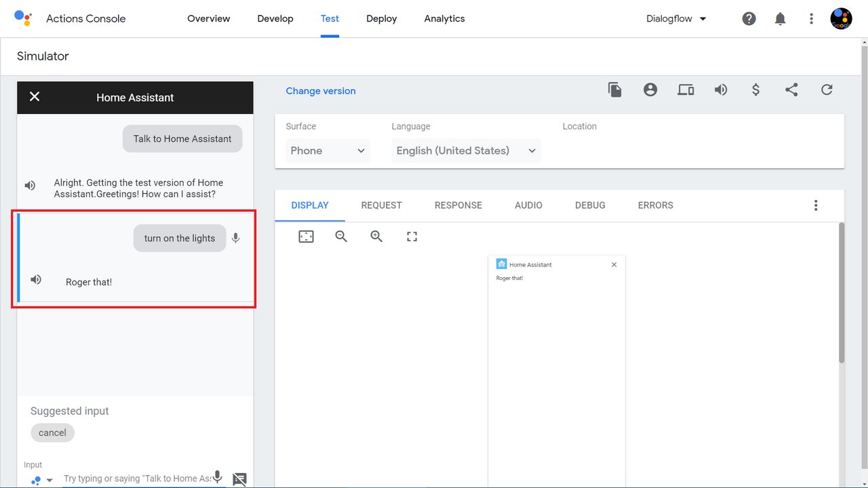868x488 pixels.
Task: Open the user account avatar
Action: pyautogui.click(x=842, y=19)
